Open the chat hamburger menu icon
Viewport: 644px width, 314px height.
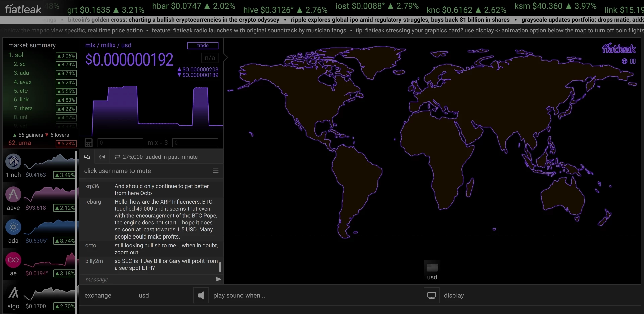tap(216, 171)
